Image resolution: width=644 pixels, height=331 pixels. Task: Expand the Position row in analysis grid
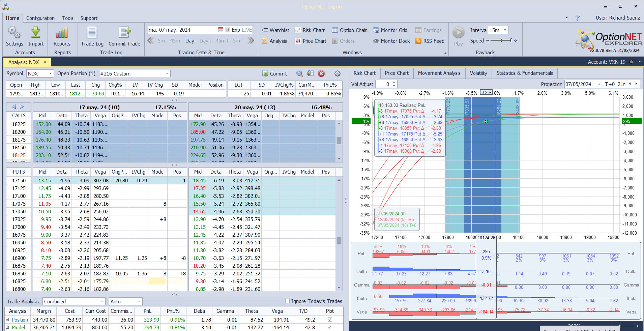(x=7, y=320)
